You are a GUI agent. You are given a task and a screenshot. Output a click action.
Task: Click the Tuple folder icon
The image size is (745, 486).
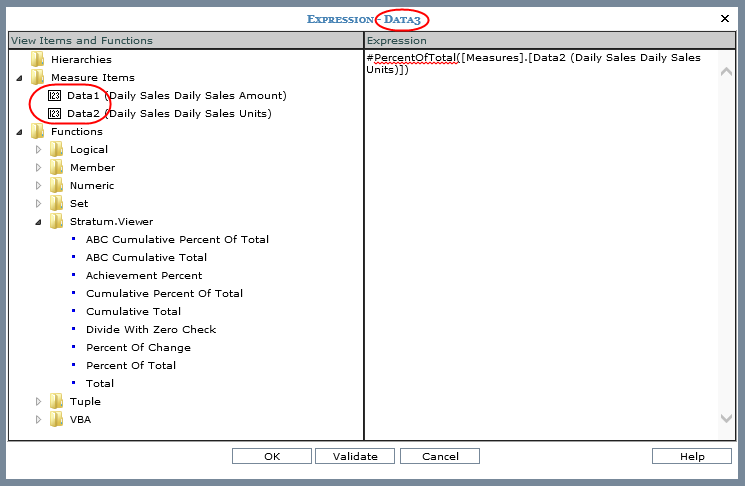tap(57, 401)
